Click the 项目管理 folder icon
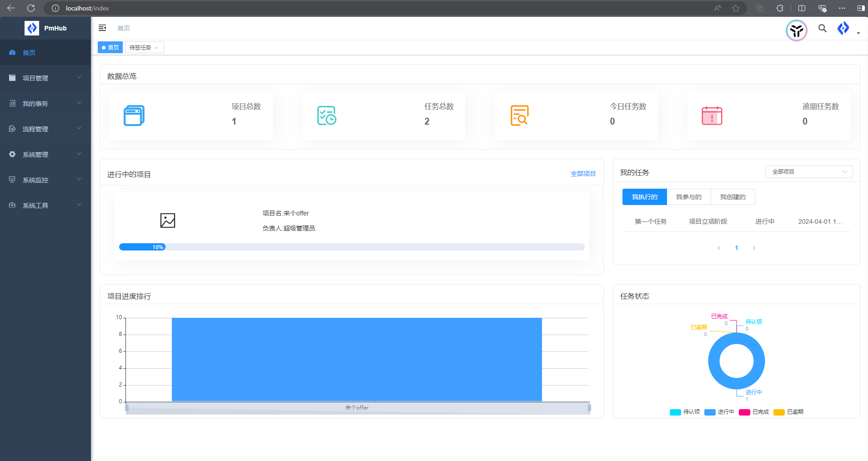 pyautogui.click(x=12, y=78)
